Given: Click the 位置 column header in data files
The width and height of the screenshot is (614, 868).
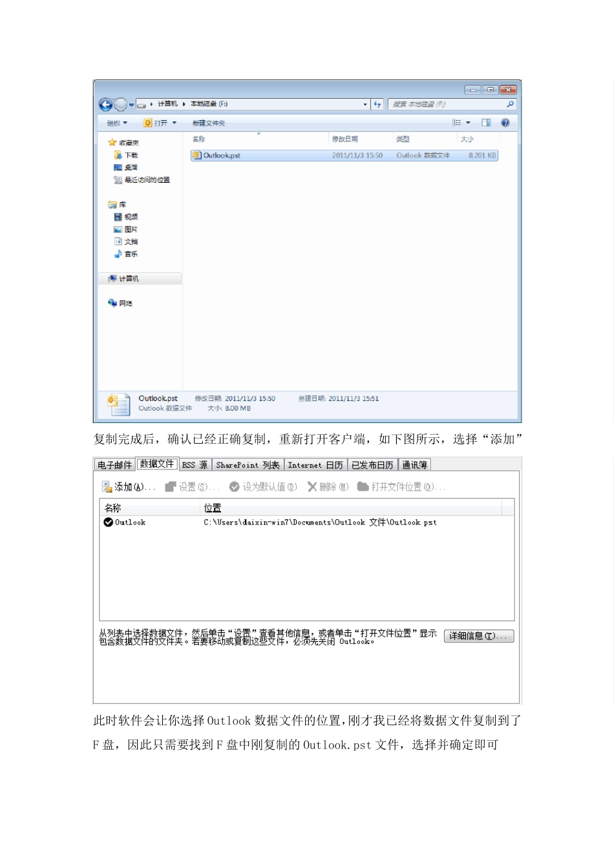Looking at the screenshot, I should 352,508.
